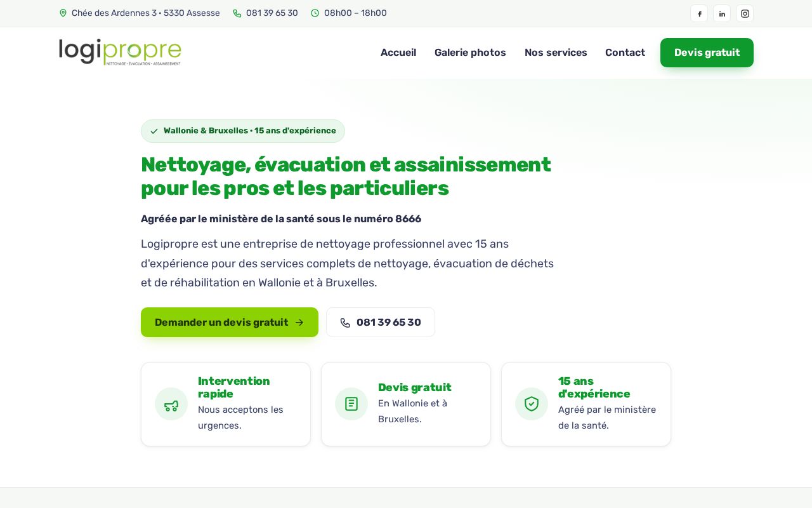This screenshot has height=508, width=812.
Task: Click the green Devis gratuit header button
Action: [x=707, y=53]
